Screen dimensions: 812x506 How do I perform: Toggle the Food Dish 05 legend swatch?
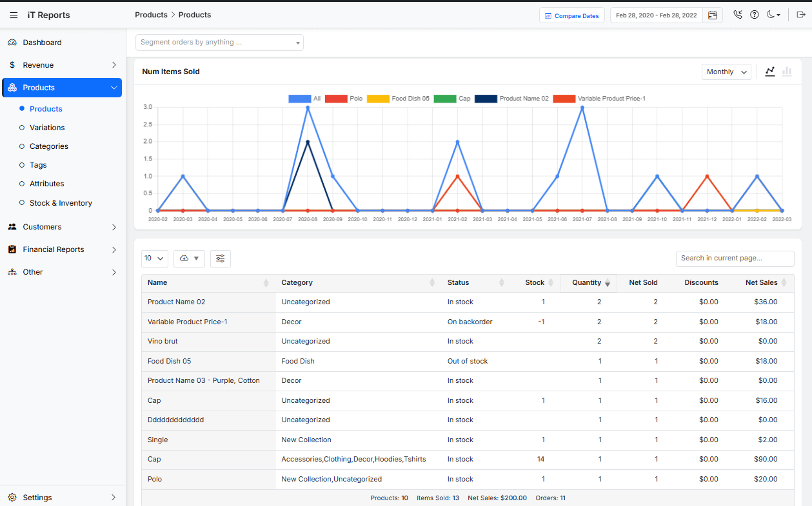378,99
